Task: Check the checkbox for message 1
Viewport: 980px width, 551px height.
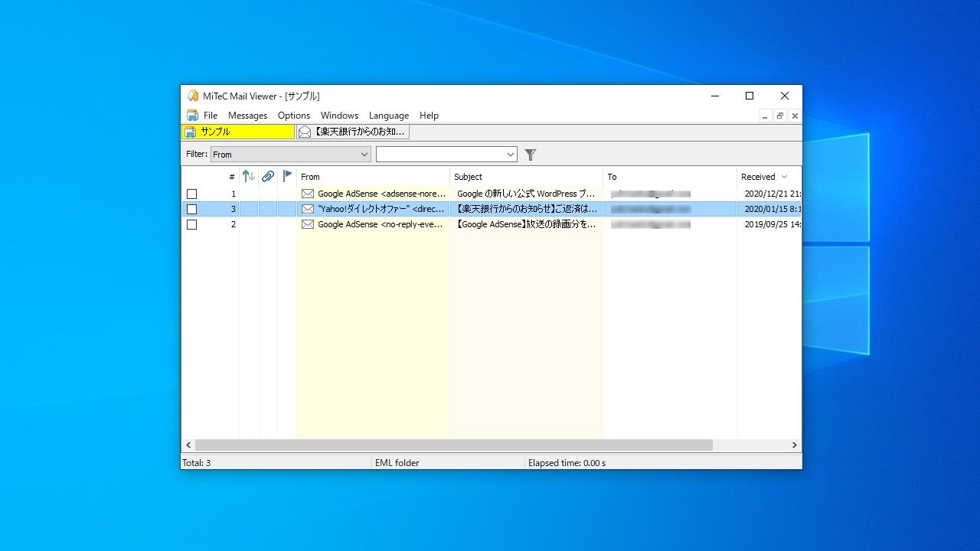Action: (191, 194)
